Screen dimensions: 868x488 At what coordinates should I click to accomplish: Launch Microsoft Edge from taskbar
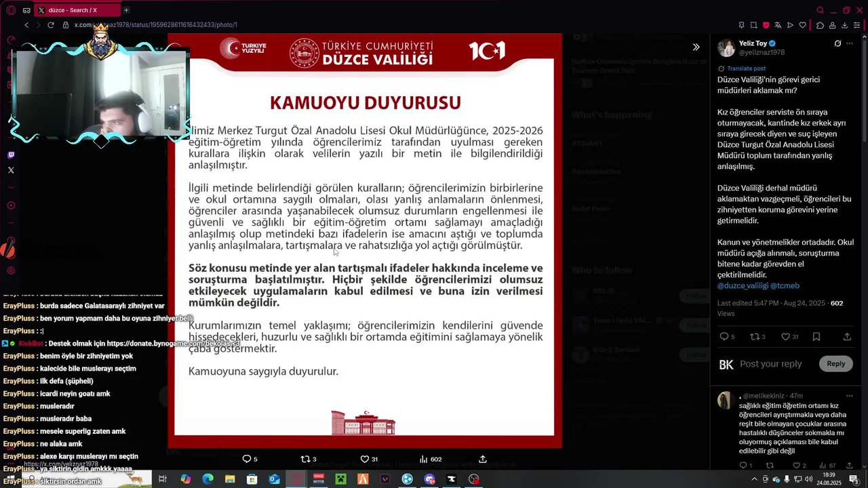click(208, 479)
